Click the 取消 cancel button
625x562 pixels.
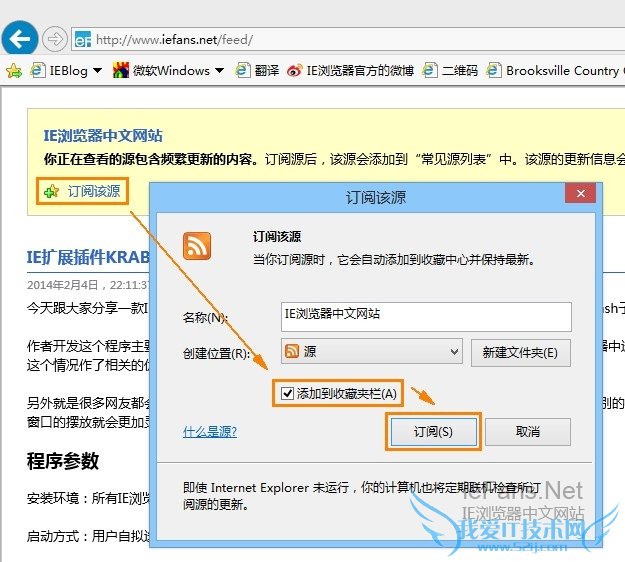point(528,432)
